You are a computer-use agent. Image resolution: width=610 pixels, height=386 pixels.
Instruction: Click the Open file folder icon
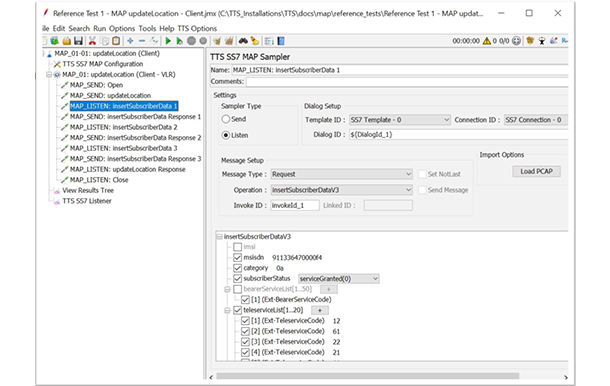(67, 41)
